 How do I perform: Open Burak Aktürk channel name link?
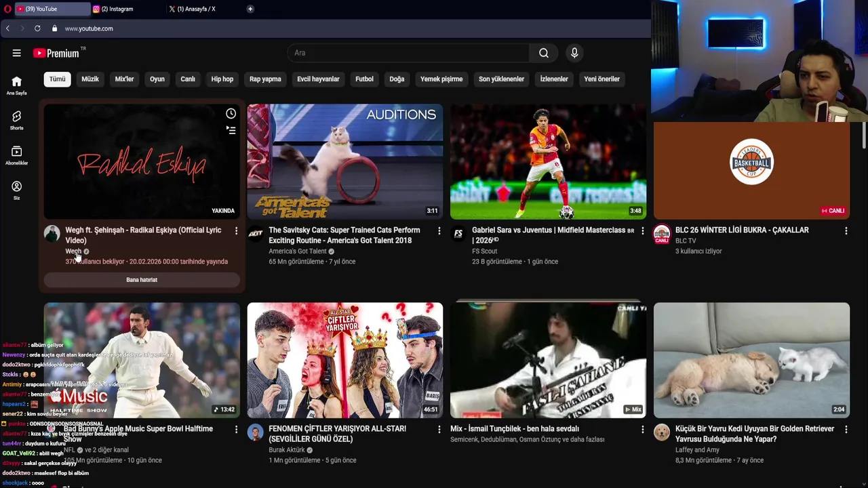[x=287, y=450]
